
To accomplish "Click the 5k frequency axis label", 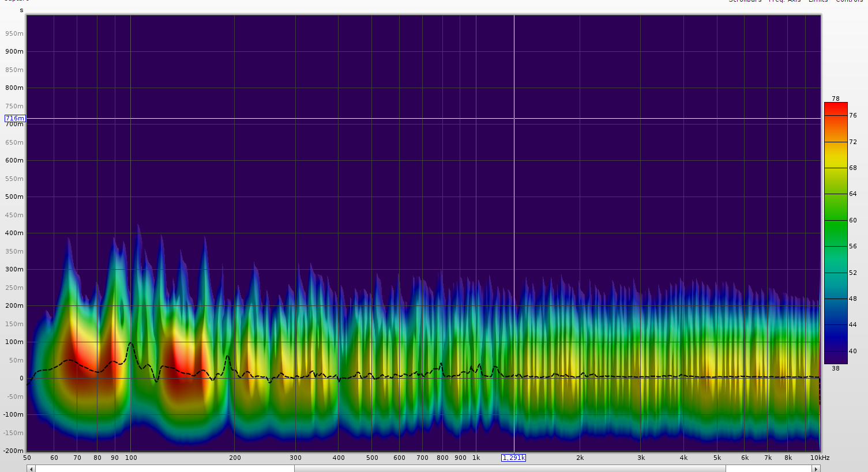I will pyautogui.click(x=717, y=458).
